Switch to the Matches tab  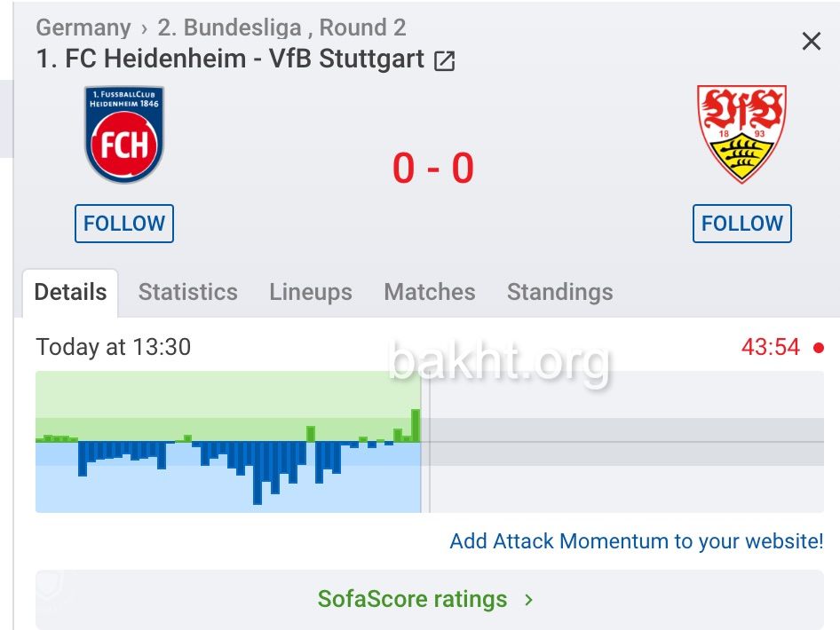click(430, 292)
